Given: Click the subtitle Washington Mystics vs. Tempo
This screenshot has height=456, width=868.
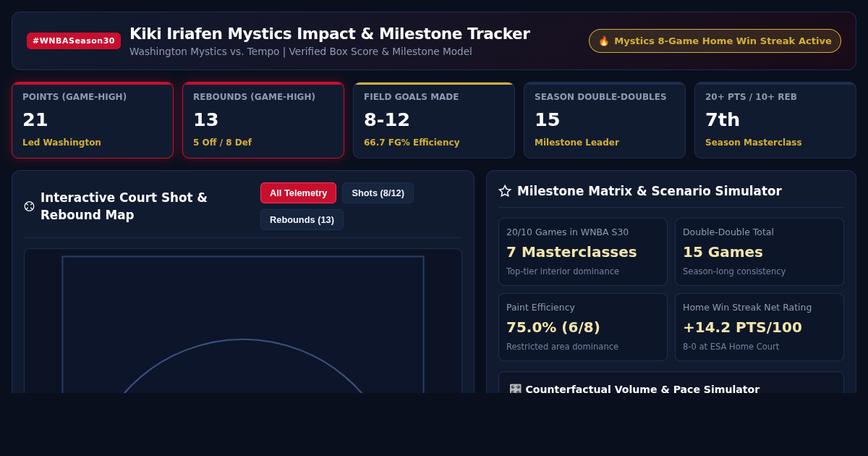Looking at the screenshot, I should (301, 51).
